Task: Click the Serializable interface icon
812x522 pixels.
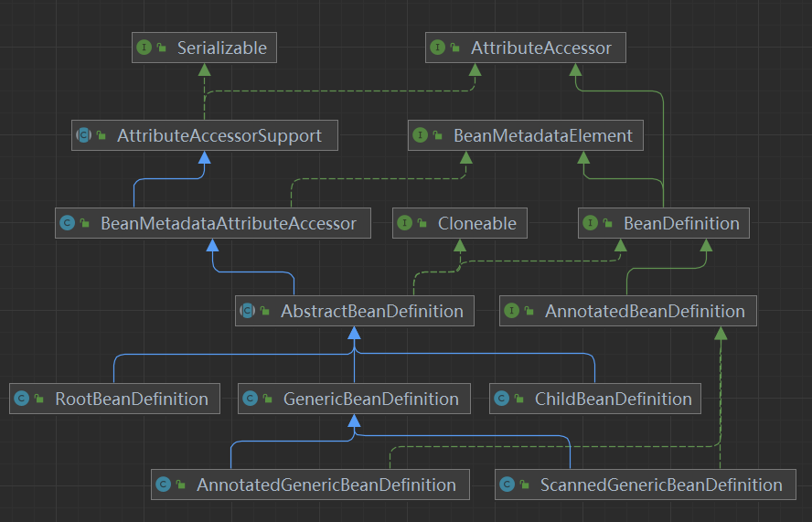Action: point(144,48)
